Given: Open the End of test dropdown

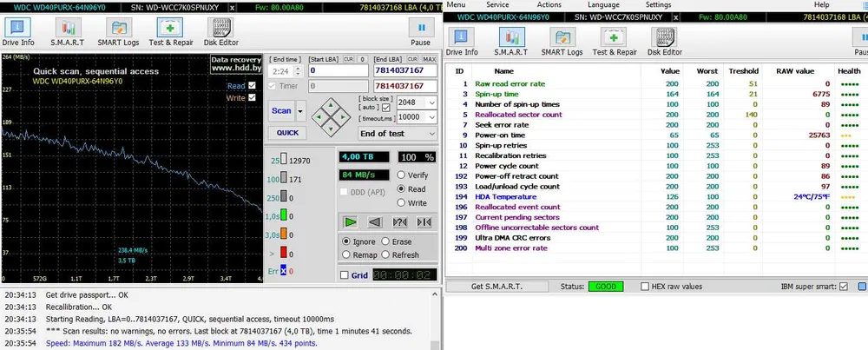Looking at the screenshot, I should pos(398,134).
